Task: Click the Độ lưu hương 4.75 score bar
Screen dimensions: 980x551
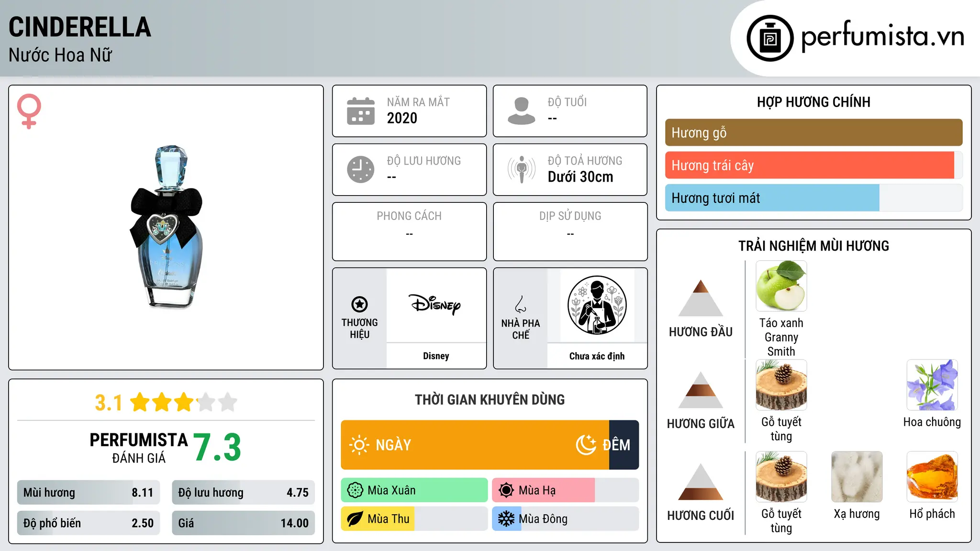Action: tap(244, 493)
